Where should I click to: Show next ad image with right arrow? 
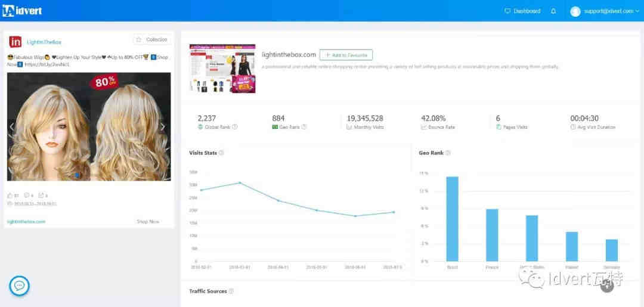[x=163, y=126]
